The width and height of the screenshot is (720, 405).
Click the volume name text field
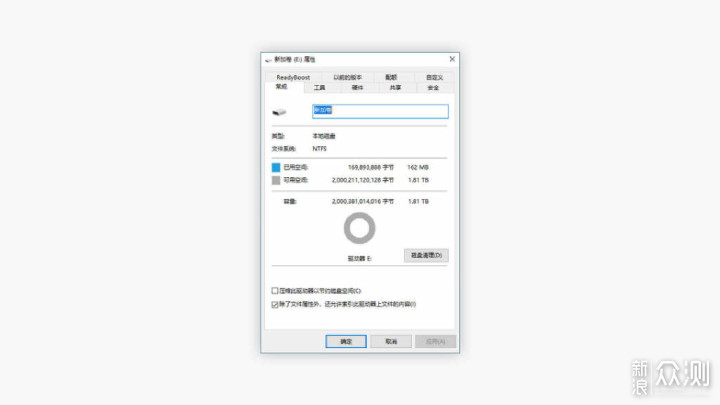(380, 111)
